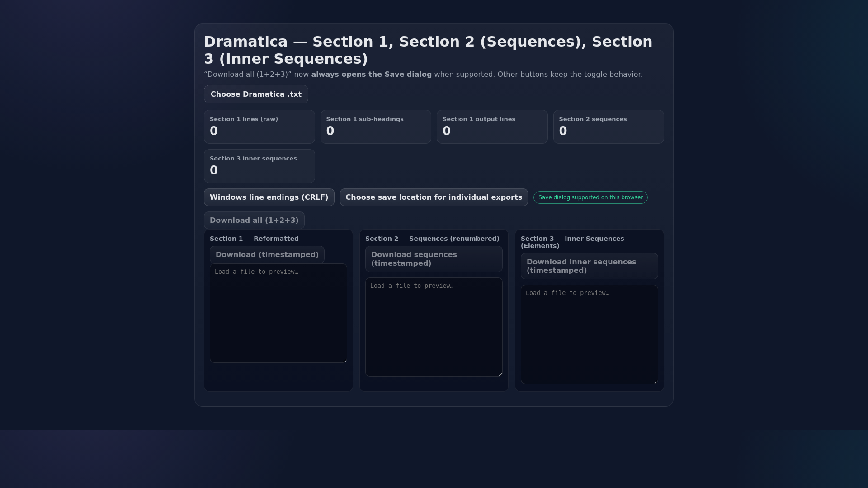Grab the Section 3 textarea resize handle
The width and height of the screenshot is (868, 488).
point(656,381)
